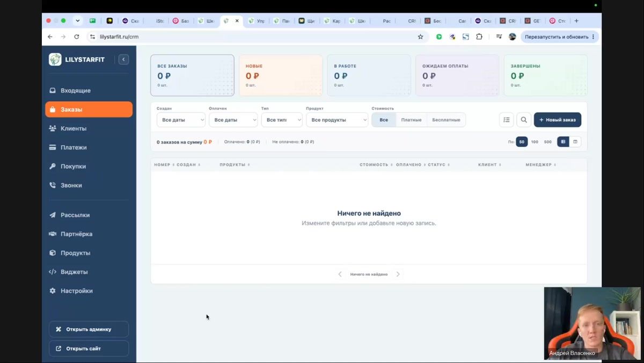Select the Платные cost filter

click(x=411, y=120)
